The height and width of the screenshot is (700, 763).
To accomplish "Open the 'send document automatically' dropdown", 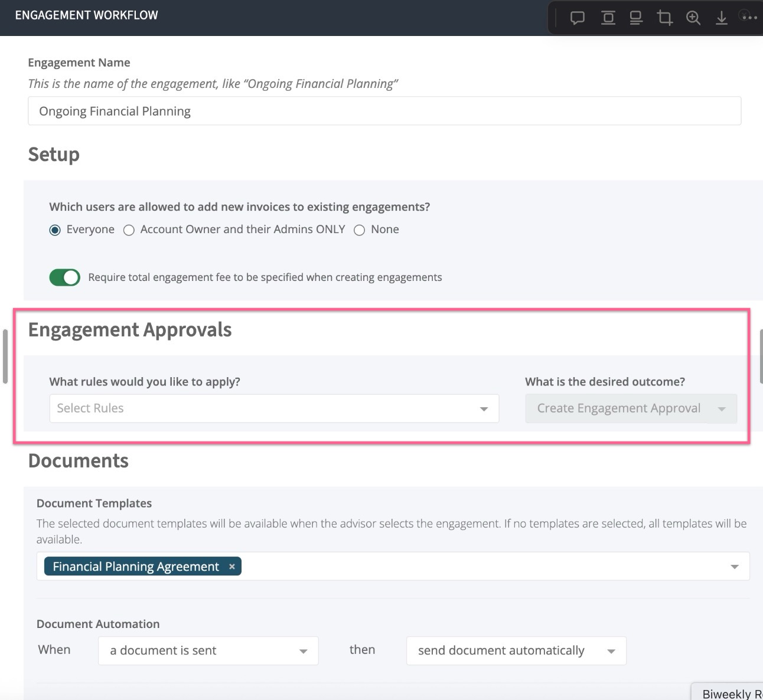I will pyautogui.click(x=516, y=650).
